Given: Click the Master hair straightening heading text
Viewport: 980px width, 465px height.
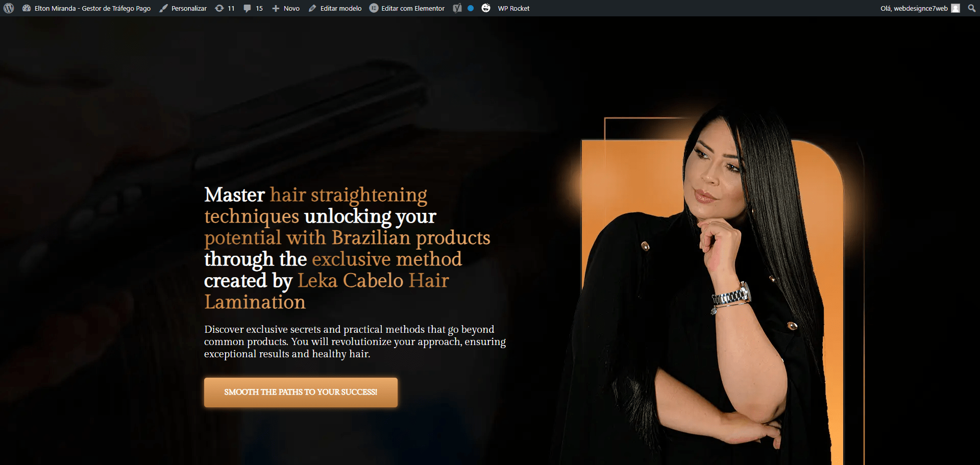Looking at the screenshot, I should [347, 248].
